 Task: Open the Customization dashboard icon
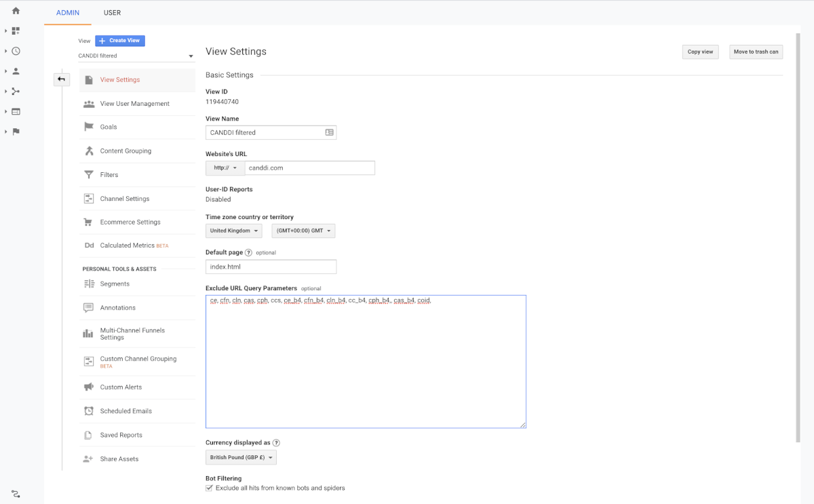[x=16, y=31]
